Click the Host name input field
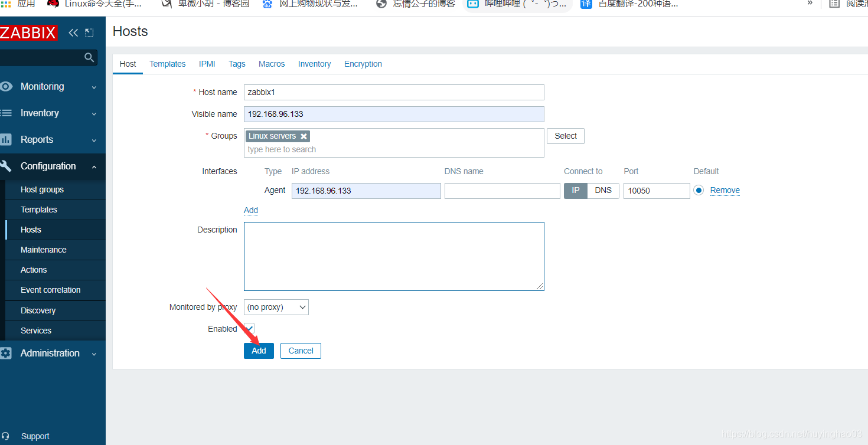Image resolution: width=868 pixels, height=445 pixels. tap(394, 92)
